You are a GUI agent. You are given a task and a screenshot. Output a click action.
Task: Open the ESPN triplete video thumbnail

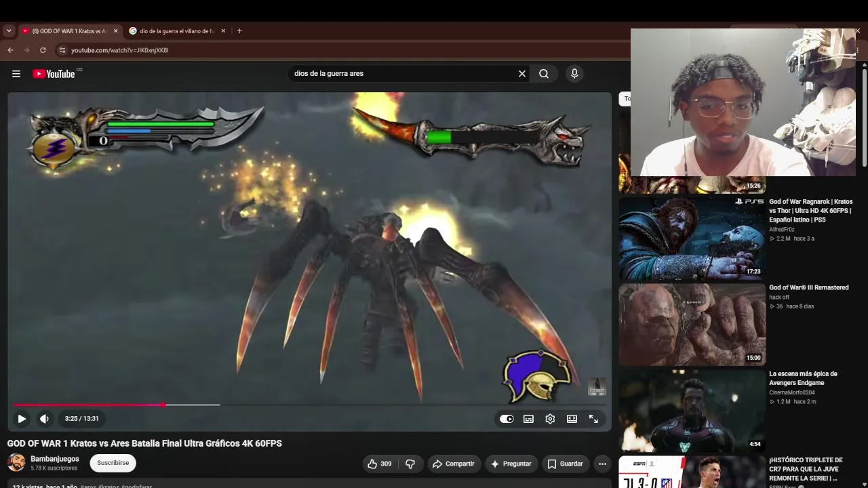point(692,472)
